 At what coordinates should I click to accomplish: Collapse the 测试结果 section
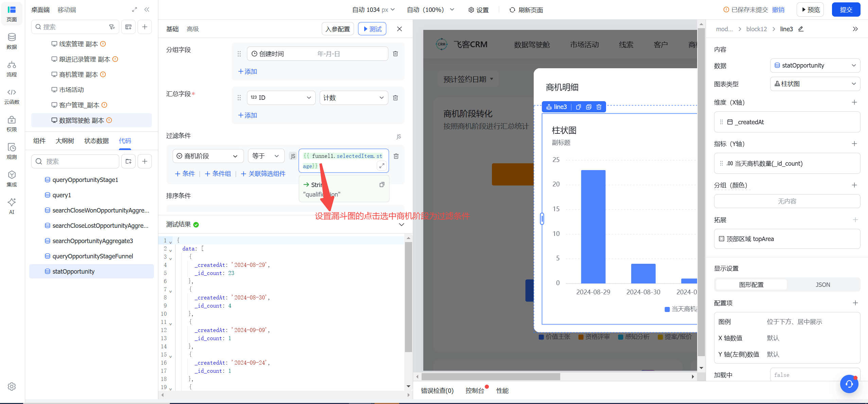[x=401, y=225]
